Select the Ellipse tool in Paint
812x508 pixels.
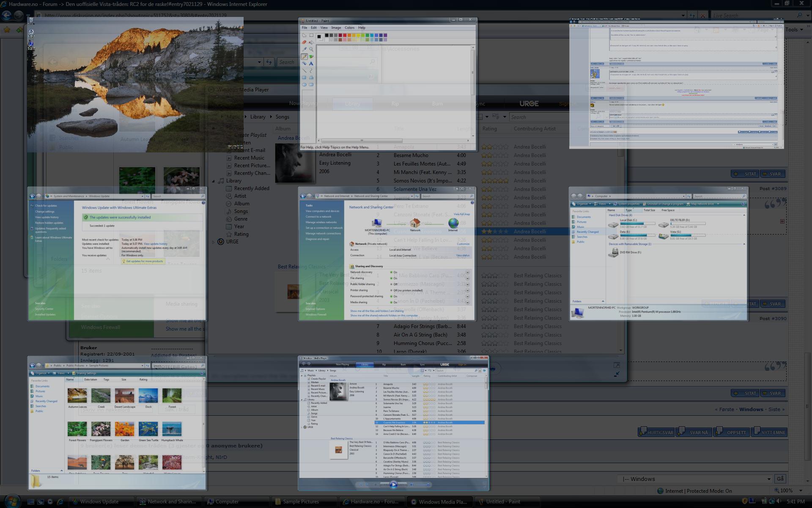pyautogui.click(x=304, y=85)
